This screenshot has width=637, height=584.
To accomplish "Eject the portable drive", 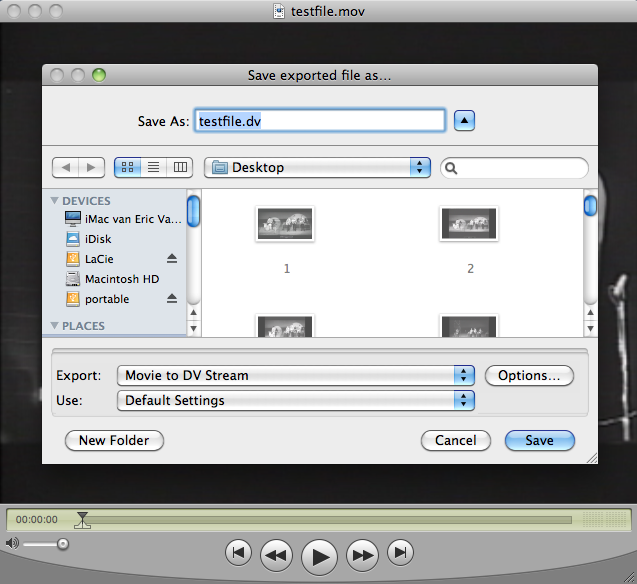I will click(172, 298).
